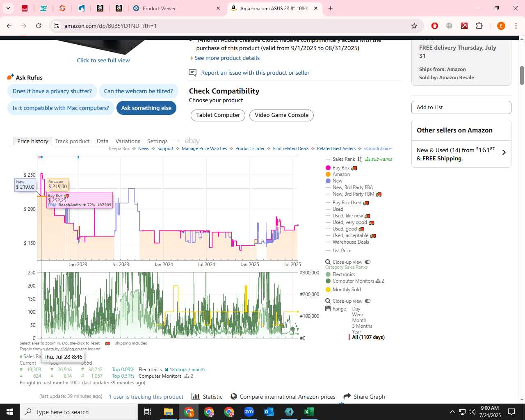525x420 pixels.
Task: Open the Keepa Settings tab
Action: 157,141
